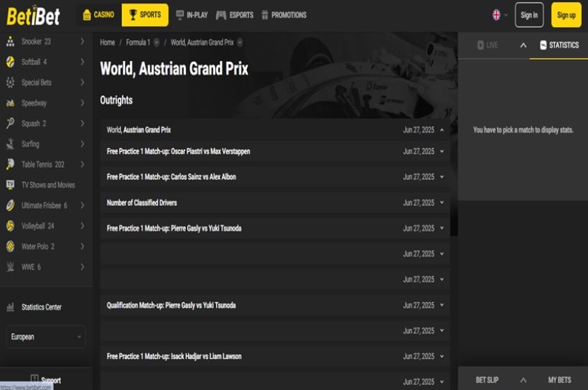Expand Free Practice 1 Gasly vs Tsunoda row
The width and height of the screenshot is (588, 390).
[x=275, y=228]
